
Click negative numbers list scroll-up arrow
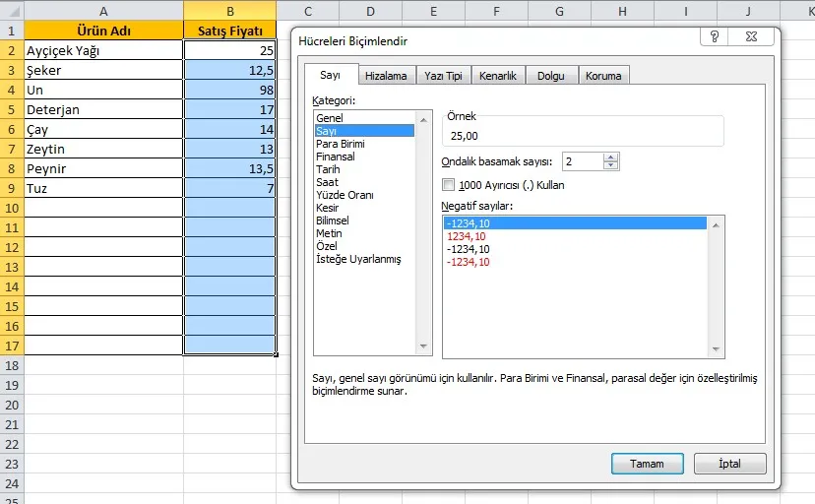coord(718,224)
